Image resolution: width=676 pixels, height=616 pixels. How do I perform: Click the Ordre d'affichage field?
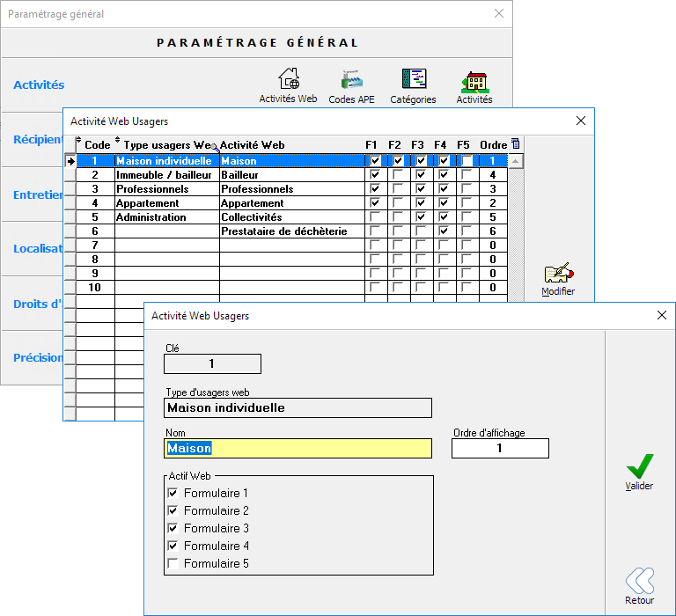500,448
